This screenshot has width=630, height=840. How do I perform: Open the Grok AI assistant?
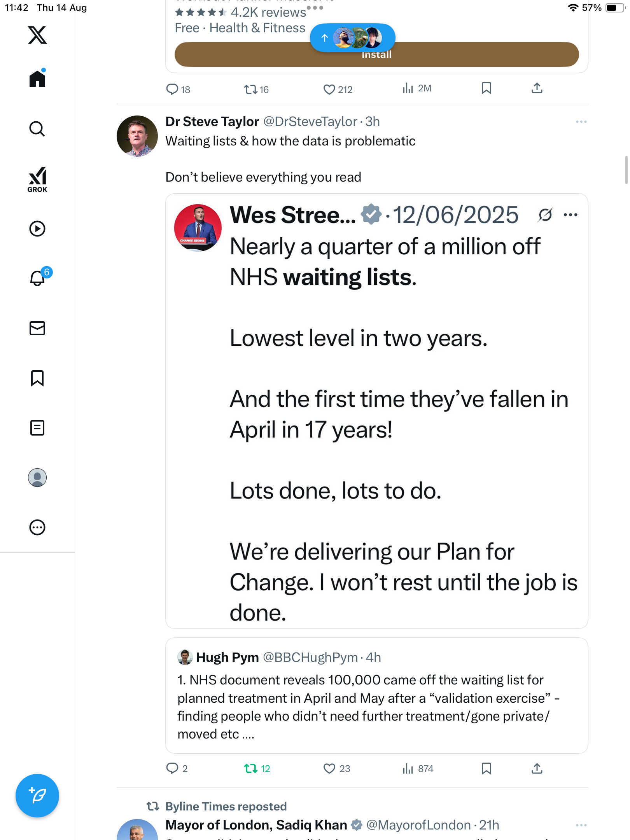tap(37, 179)
